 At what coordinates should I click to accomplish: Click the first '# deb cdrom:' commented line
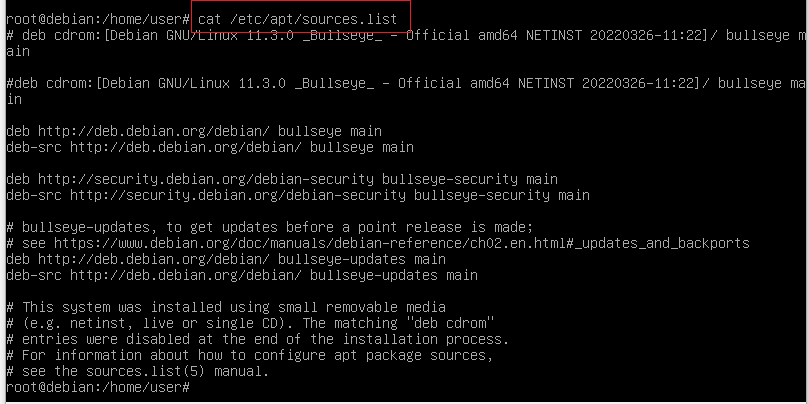[406, 35]
